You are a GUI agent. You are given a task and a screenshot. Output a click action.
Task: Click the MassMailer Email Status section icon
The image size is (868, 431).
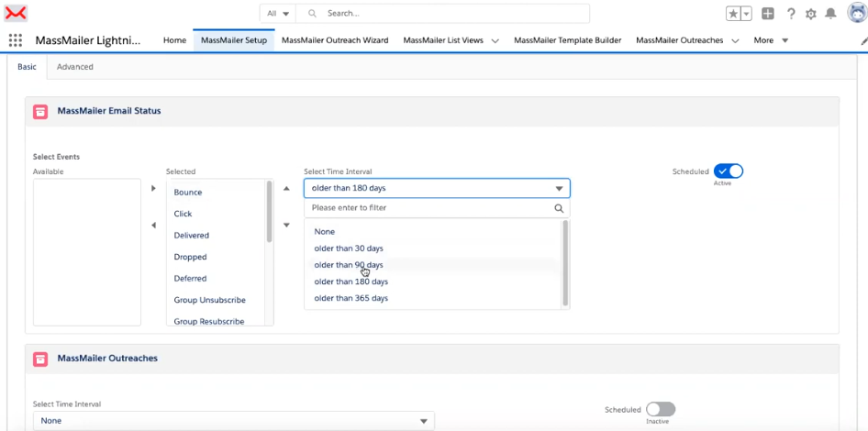pos(40,111)
